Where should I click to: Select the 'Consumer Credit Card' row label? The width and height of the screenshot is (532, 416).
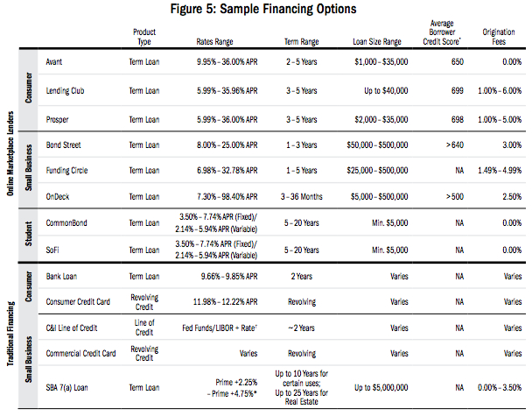click(x=82, y=301)
